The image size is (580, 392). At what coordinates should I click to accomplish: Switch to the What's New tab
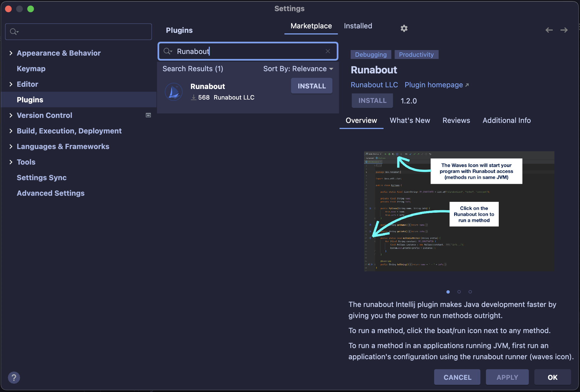(x=410, y=120)
